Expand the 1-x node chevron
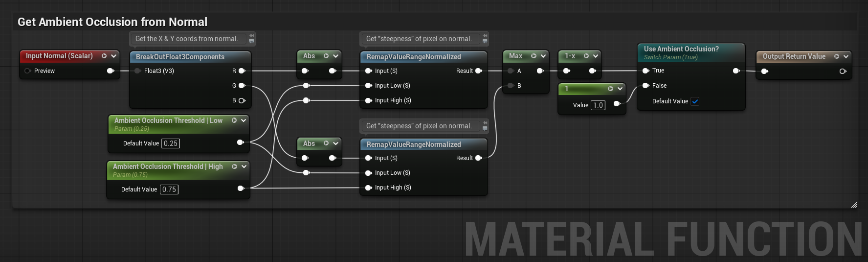Viewport: 868px width, 262px height. pos(596,56)
